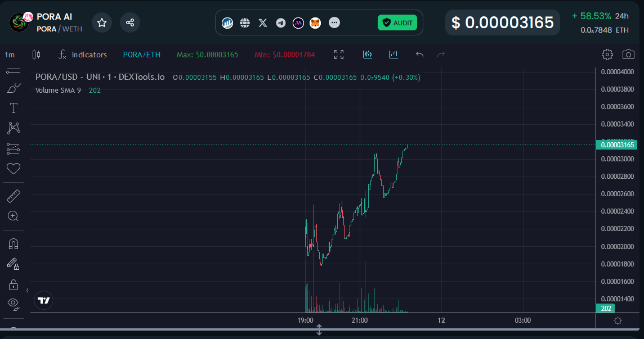Switch chart to PORA/ETH pair
644x339 pixels.
pyautogui.click(x=142, y=55)
